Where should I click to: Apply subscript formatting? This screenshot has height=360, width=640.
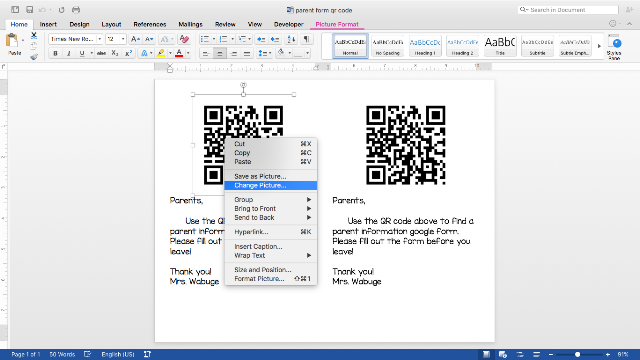[x=115, y=53]
